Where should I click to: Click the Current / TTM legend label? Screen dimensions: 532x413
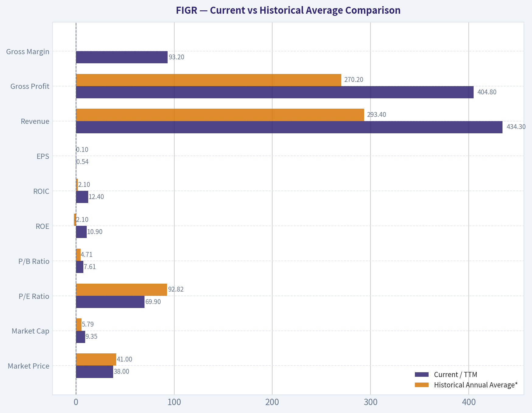[x=456, y=375]
